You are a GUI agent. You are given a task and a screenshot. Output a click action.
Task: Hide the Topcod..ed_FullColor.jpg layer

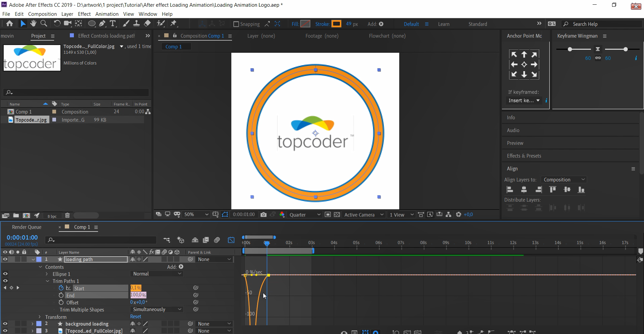coord(5,331)
